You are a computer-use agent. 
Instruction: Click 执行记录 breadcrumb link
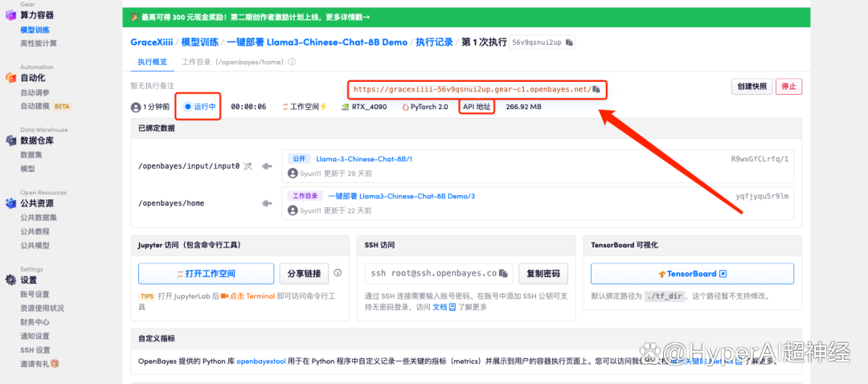click(x=435, y=42)
